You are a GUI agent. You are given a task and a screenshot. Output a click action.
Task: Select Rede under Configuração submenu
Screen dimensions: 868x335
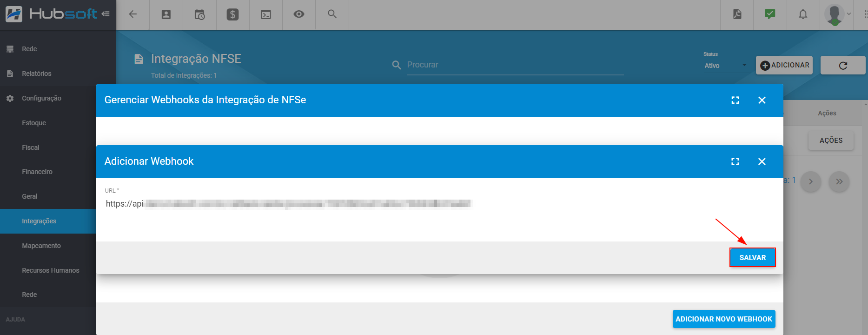pyautogui.click(x=29, y=295)
